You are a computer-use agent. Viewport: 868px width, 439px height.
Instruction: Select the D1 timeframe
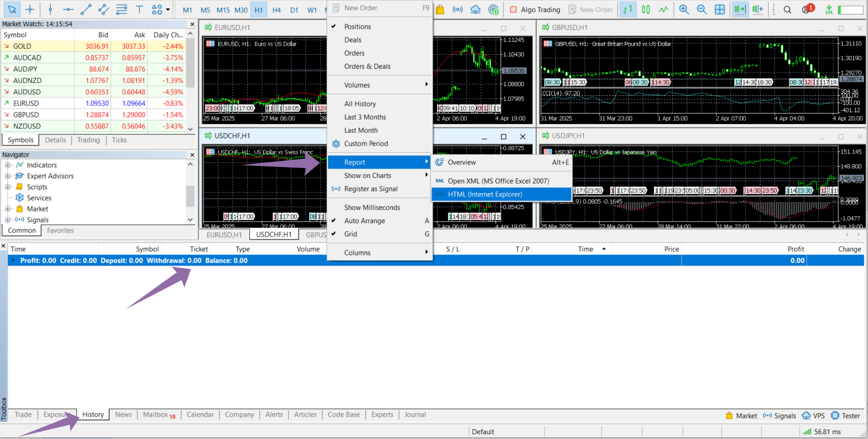(294, 10)
